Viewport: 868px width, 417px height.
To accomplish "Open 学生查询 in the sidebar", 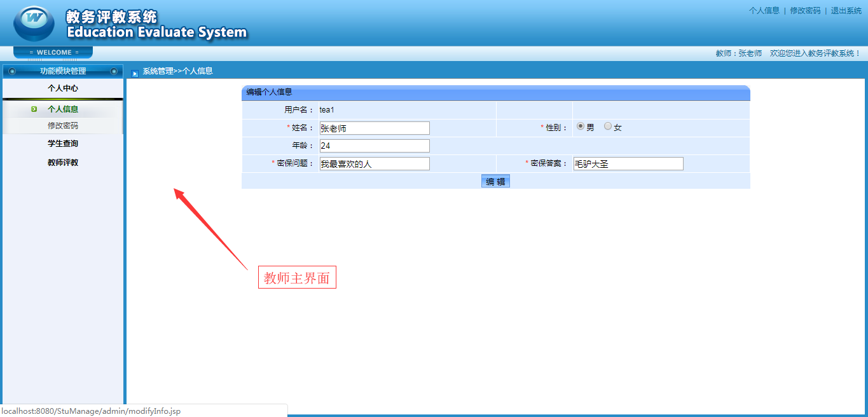I will point(62,143).
